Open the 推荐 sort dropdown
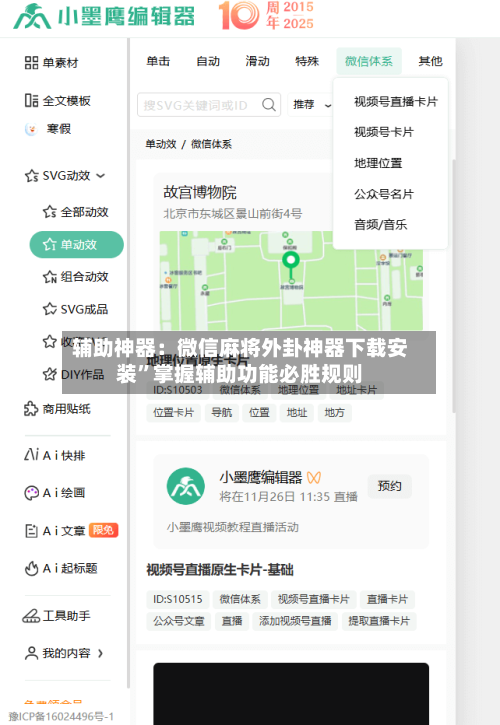The height and width of the screenshot is (725, 500). click(310, 104)
